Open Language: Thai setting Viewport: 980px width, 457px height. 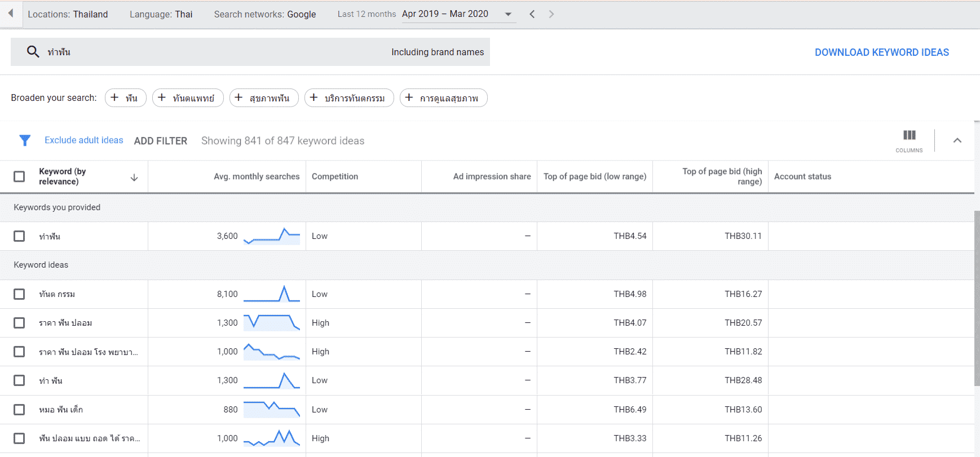161,14
